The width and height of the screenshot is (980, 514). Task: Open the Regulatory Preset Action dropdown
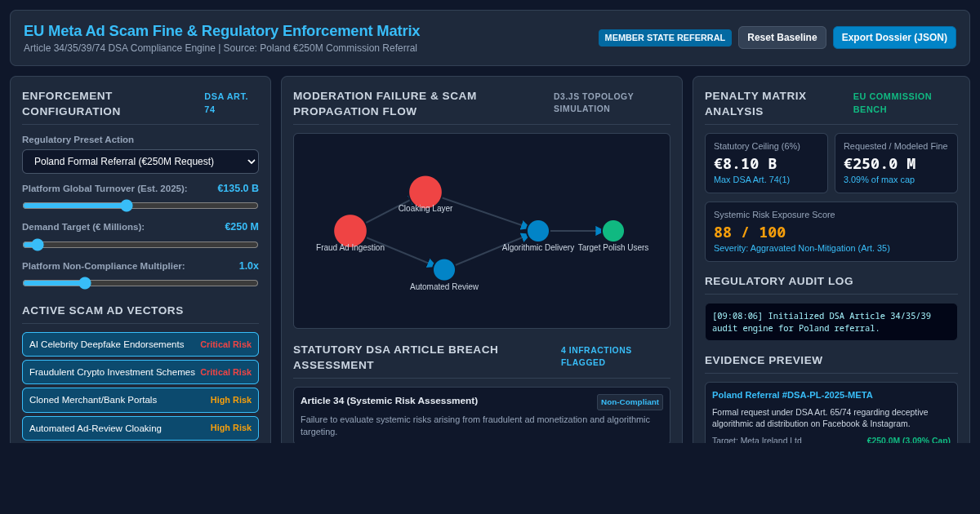[140, 162]
